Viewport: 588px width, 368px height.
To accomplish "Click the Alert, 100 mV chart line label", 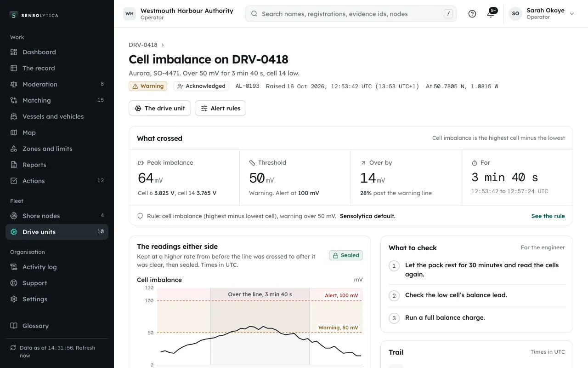I will pyautogui.click(x=341, y=295).
